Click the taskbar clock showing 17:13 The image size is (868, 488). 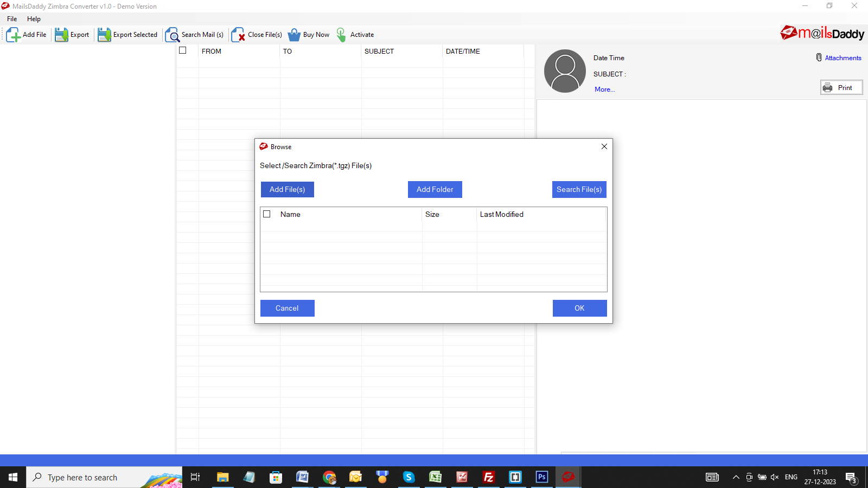820,477
